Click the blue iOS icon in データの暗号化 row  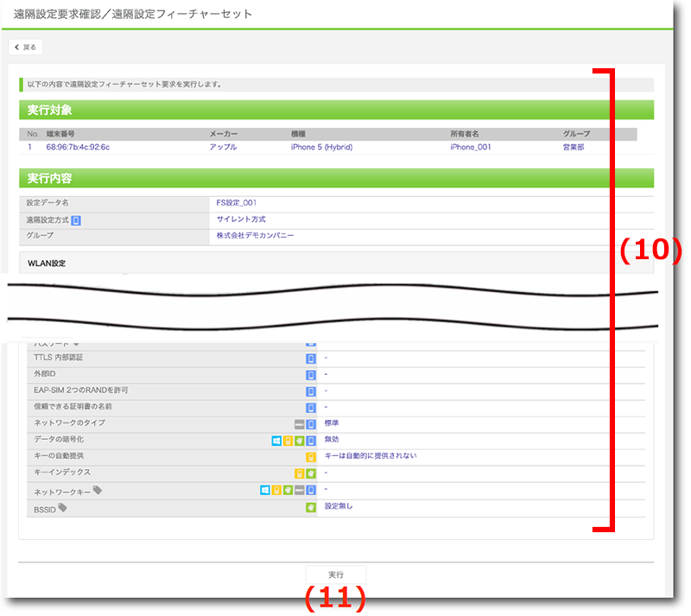coord(311,441)
